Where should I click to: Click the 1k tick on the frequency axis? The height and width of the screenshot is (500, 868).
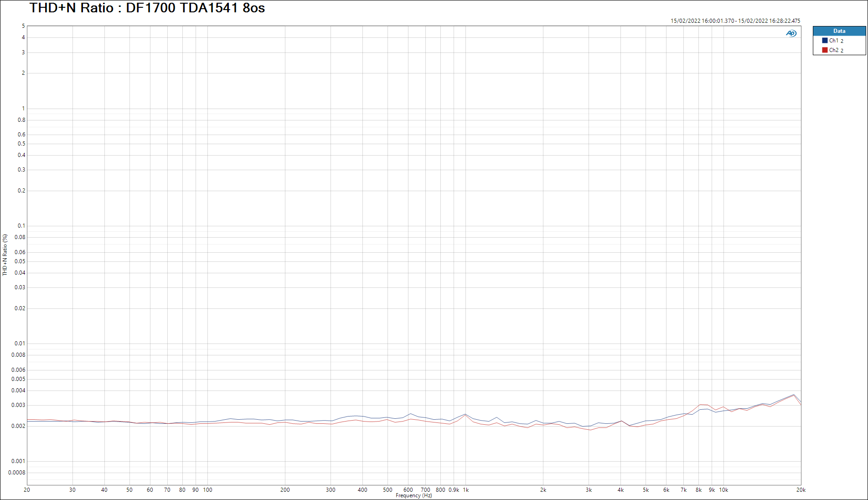[x=465, y=490]
